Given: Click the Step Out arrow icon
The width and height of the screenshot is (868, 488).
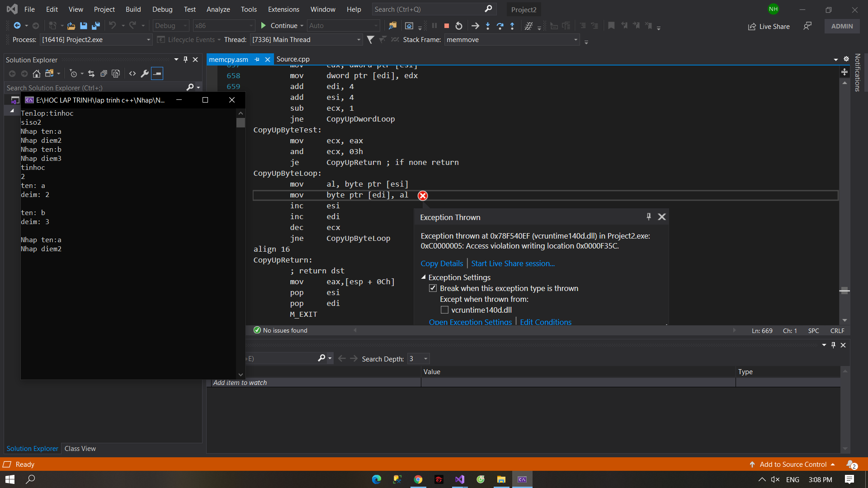Looking at the screenshot, I should coord(512,26).
